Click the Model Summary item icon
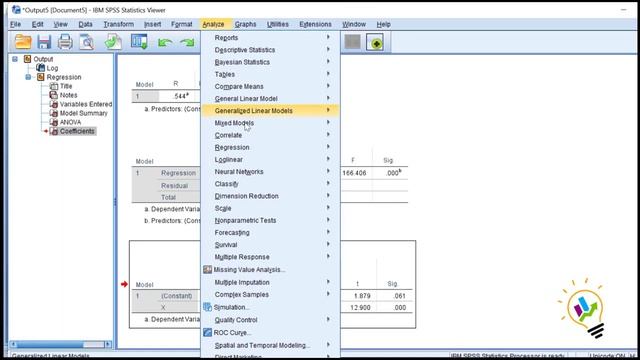The height and width of the screenshot is (360, 640). coord(53,113)
